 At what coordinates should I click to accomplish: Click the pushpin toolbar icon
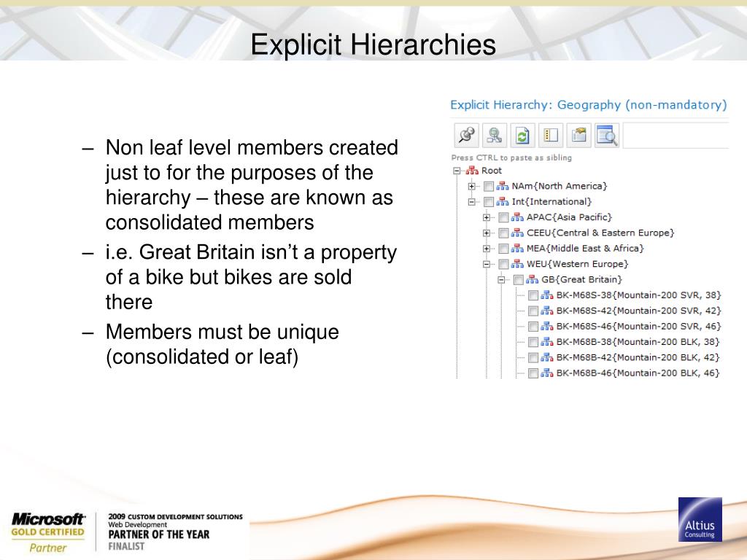point(466,135)
